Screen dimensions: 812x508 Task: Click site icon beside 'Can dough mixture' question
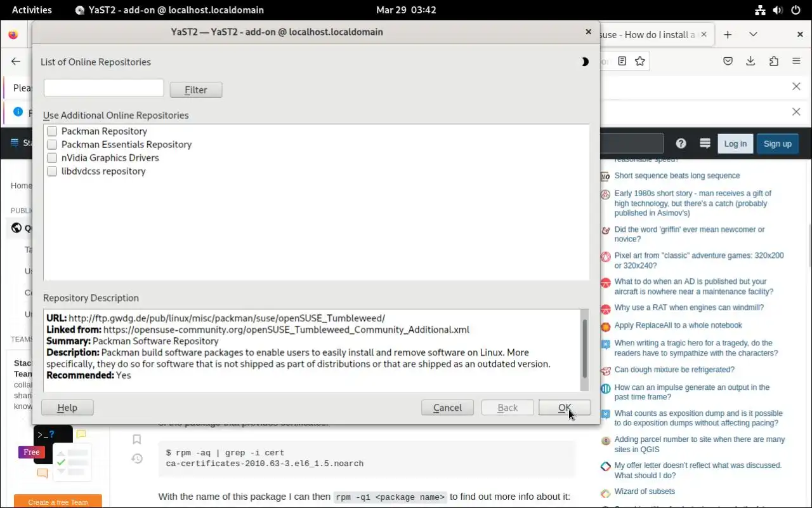click(605, 370)
